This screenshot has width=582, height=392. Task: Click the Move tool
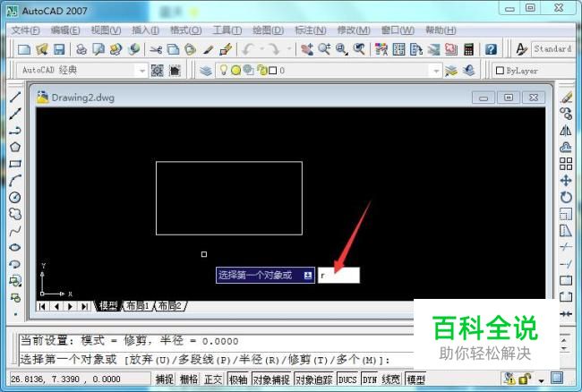pyautogui.click(x=566, y=181)
